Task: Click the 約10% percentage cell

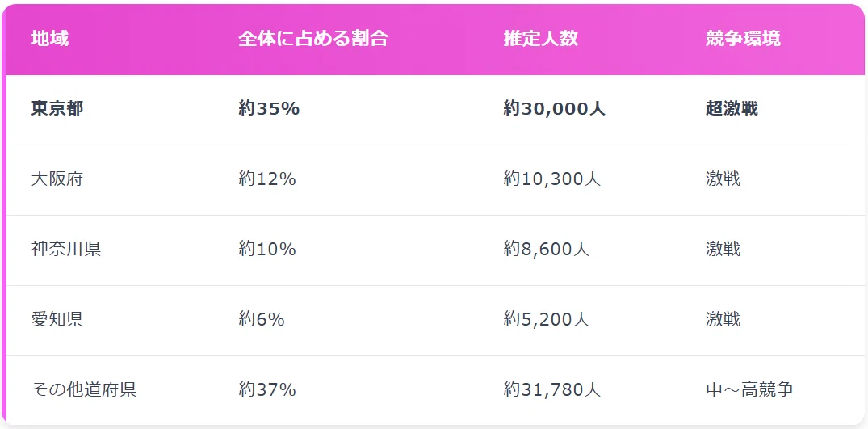Action: click(x=267, y=250)
